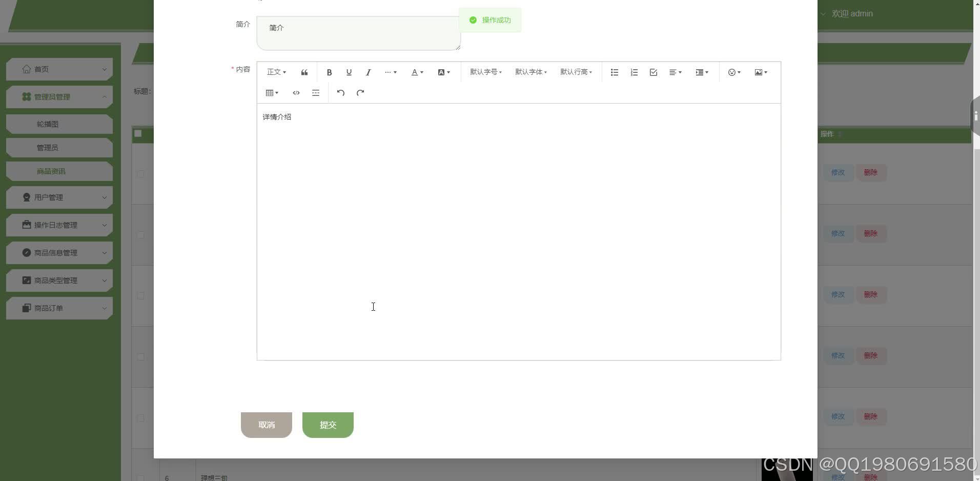Insert a bulleted list

tap(615, 72)
